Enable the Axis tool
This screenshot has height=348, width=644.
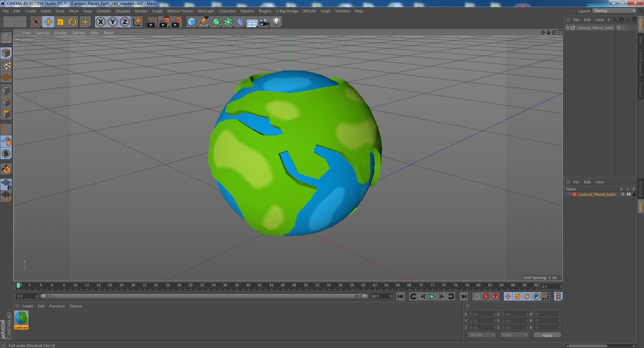pos(6,129)
